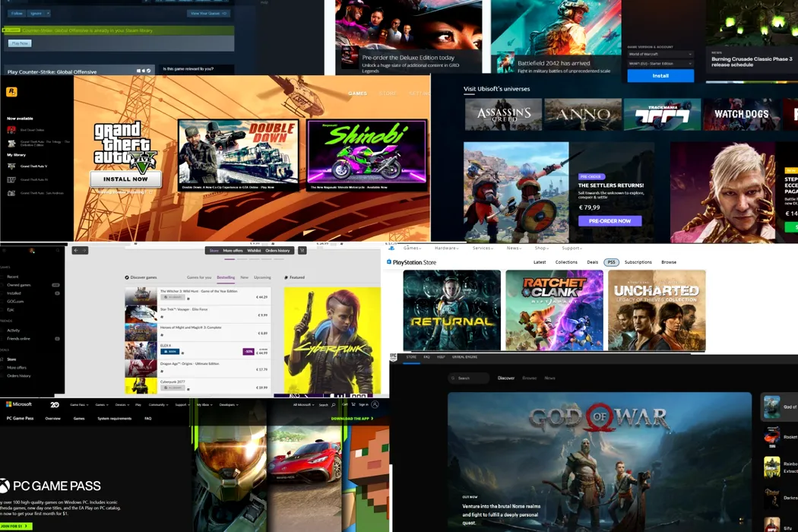
Task: Click View Your Queue in Steam
Action: click(208, 13)
